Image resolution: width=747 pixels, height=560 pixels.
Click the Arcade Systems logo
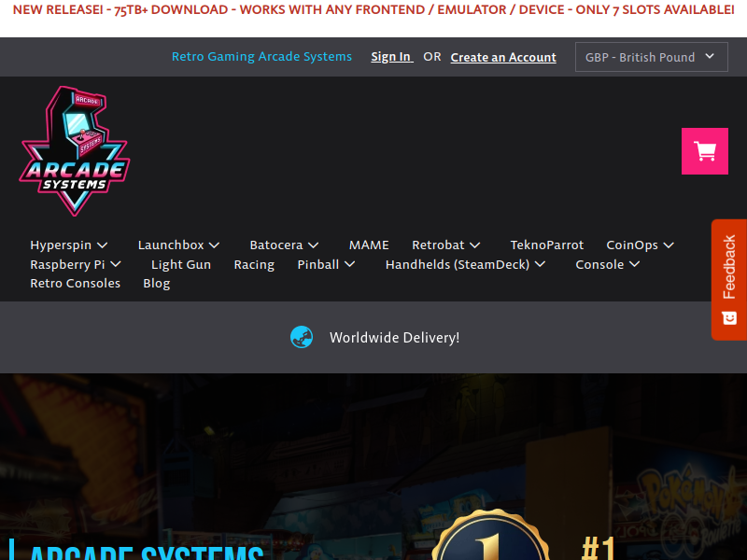pos(75,151)
